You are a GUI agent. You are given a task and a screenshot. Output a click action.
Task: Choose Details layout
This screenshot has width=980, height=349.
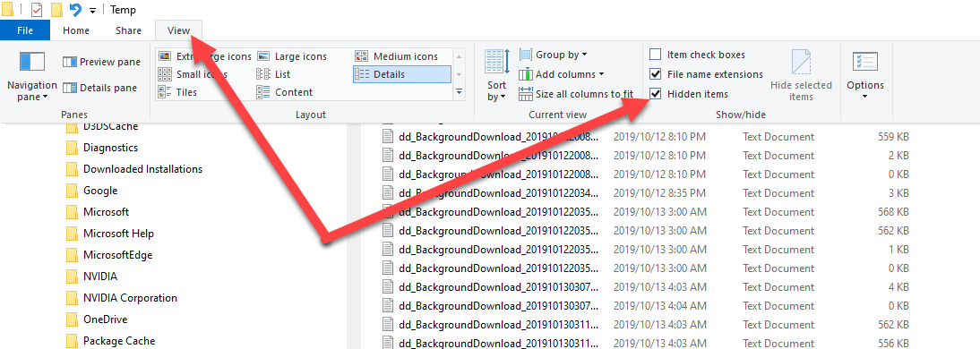point(402,74)
